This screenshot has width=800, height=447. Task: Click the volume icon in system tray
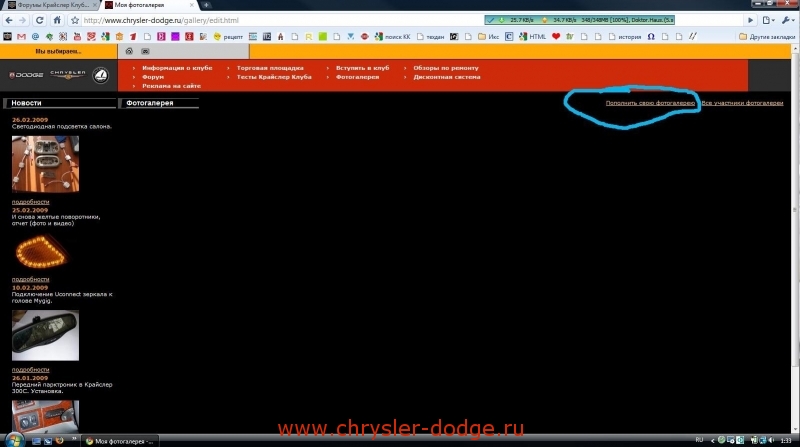coord(771,440)
